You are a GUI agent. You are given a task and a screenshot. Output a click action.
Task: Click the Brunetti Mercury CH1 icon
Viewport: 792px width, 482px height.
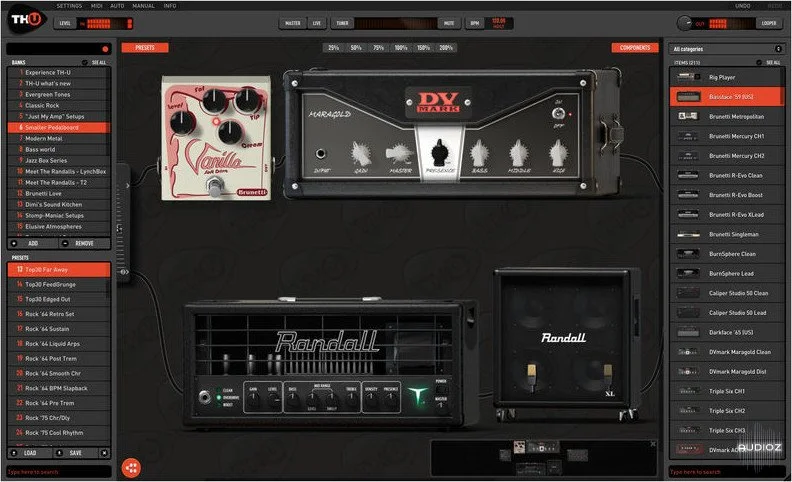pyautogui.click(x=688, y=136)
